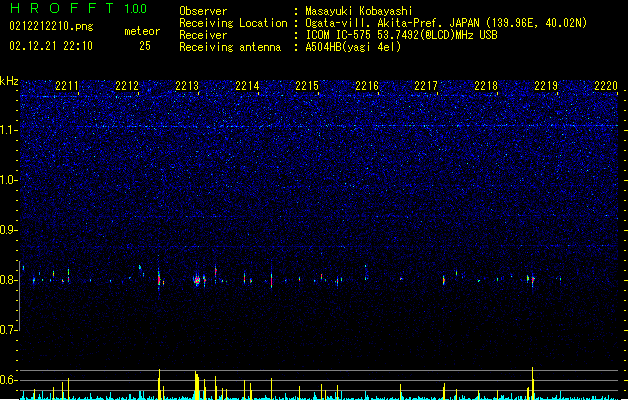
Task: Click the 2212 time marker
Action: click(x=127, y=86)
